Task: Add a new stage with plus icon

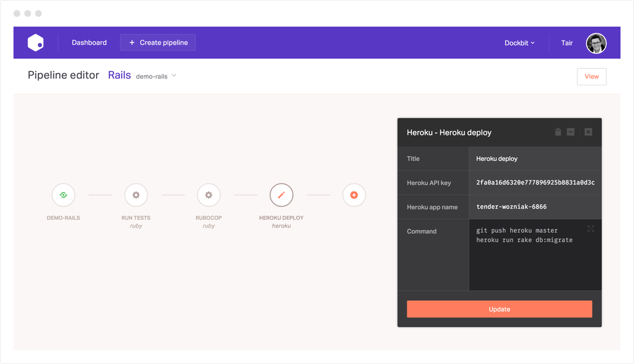Action: click(354, 195)
